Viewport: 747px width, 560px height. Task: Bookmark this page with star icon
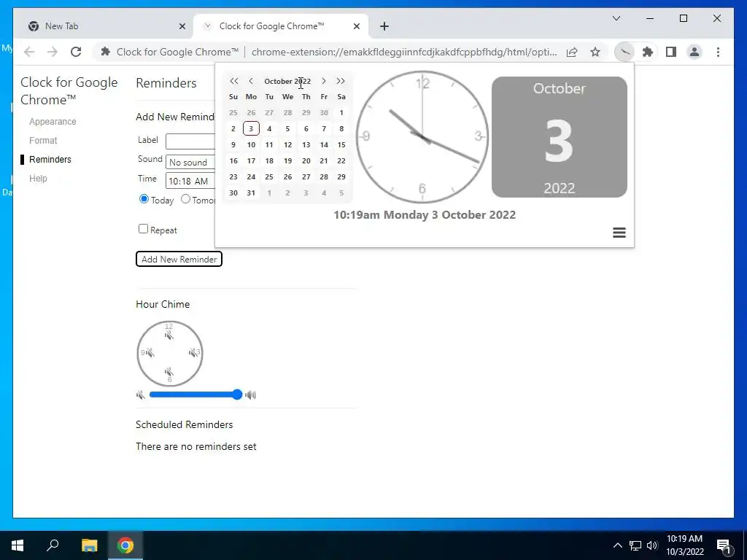595,52
